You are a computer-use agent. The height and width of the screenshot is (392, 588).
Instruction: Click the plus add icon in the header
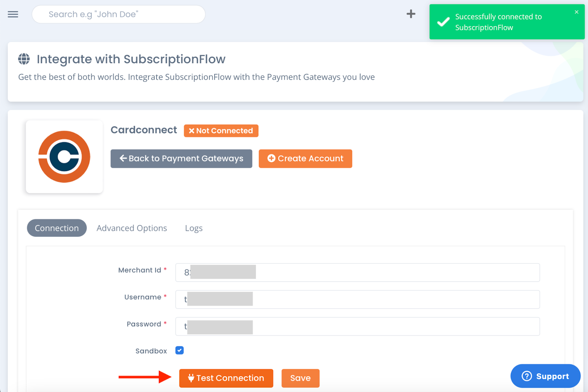[x=411, y=14]
